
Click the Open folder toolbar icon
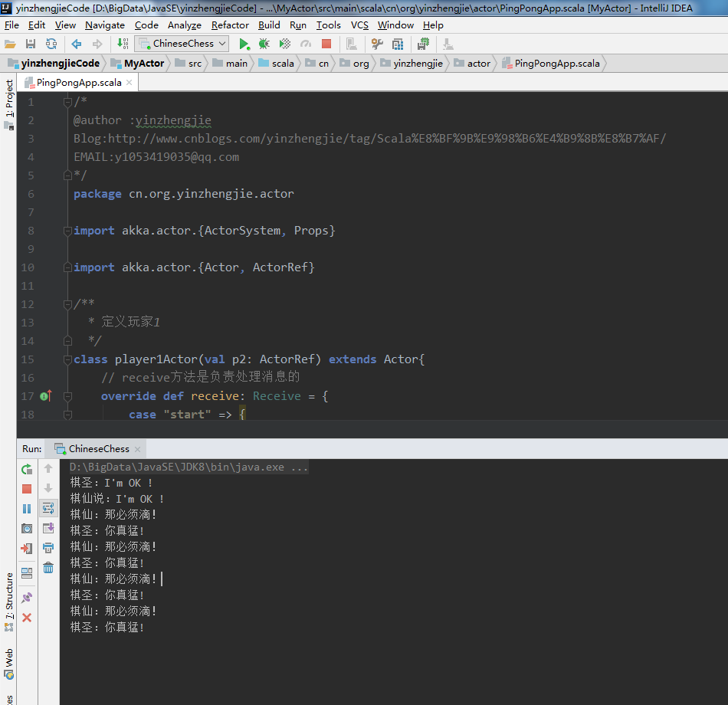(x=10, y=44)
